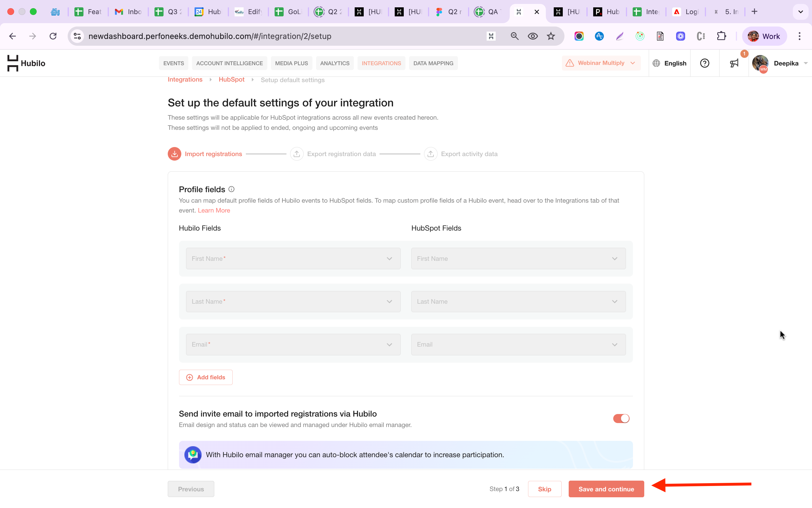Viewport: 812px width, 508px height.
Task: Open the DATA MAPPING tab
Action: point(433,63)
